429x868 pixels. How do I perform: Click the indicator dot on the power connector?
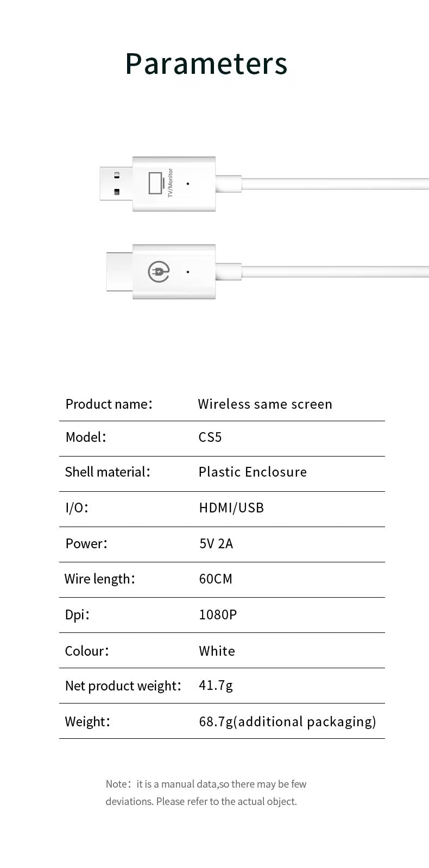coord(188,271)
